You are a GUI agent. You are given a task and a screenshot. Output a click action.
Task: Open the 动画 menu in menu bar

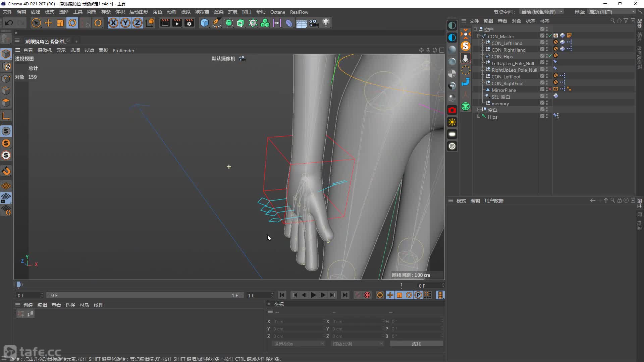pos(171,12)
